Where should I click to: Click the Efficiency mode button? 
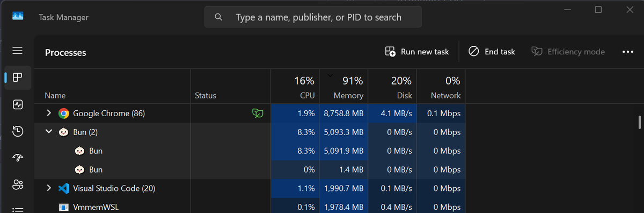point(568,52)
